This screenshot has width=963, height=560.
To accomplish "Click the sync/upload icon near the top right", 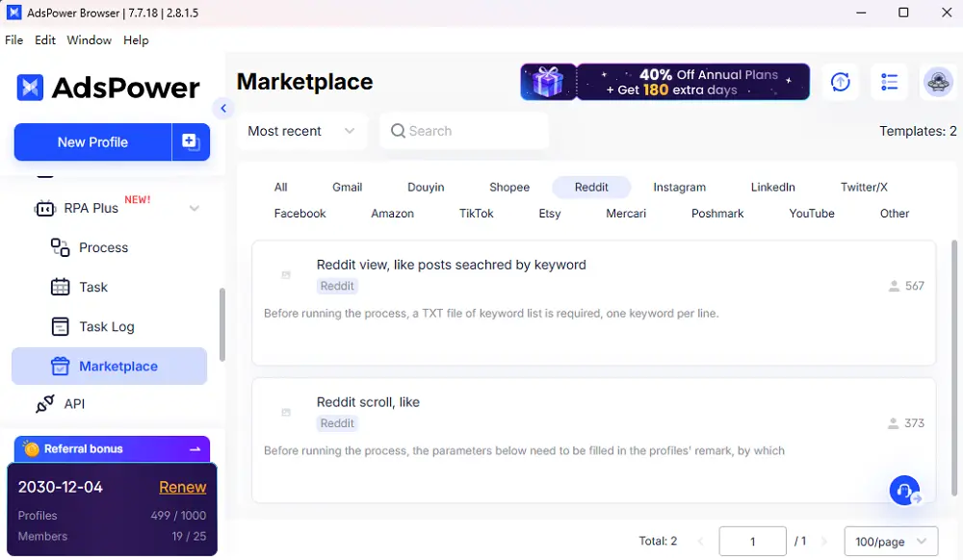I will (840, 82).
